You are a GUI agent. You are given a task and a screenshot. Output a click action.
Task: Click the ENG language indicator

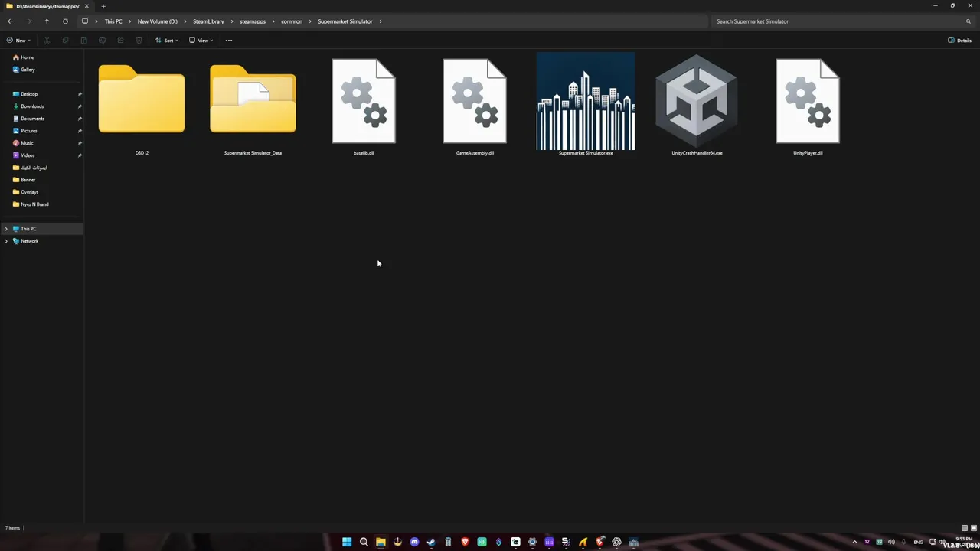coord(918,542)
